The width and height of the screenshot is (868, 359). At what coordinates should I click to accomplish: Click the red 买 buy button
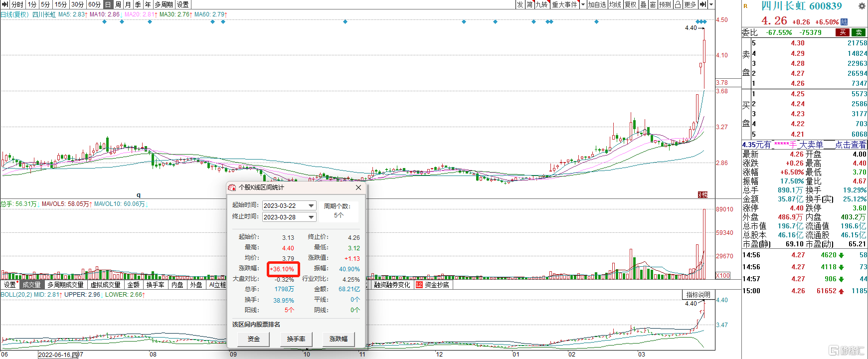[x=843, y=32]
